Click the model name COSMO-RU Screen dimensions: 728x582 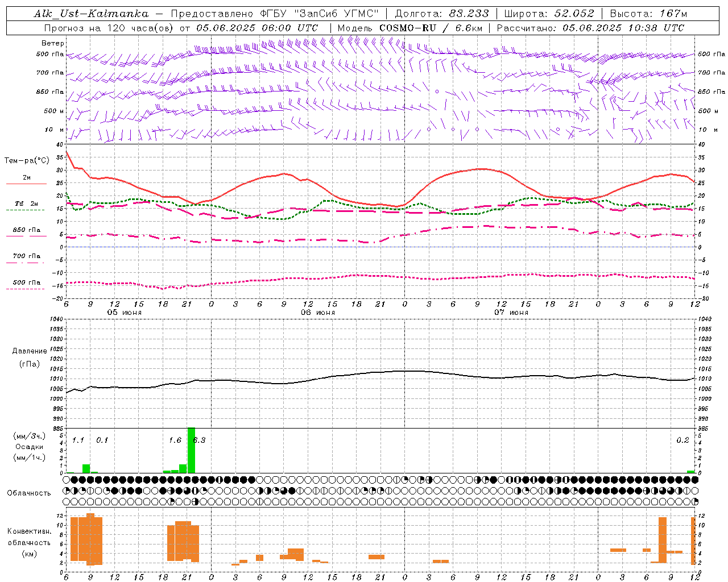[x=408, y=28]
